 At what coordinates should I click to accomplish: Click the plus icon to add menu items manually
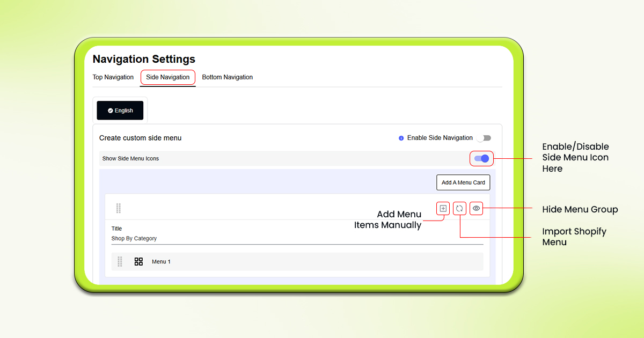pos(442,208)
